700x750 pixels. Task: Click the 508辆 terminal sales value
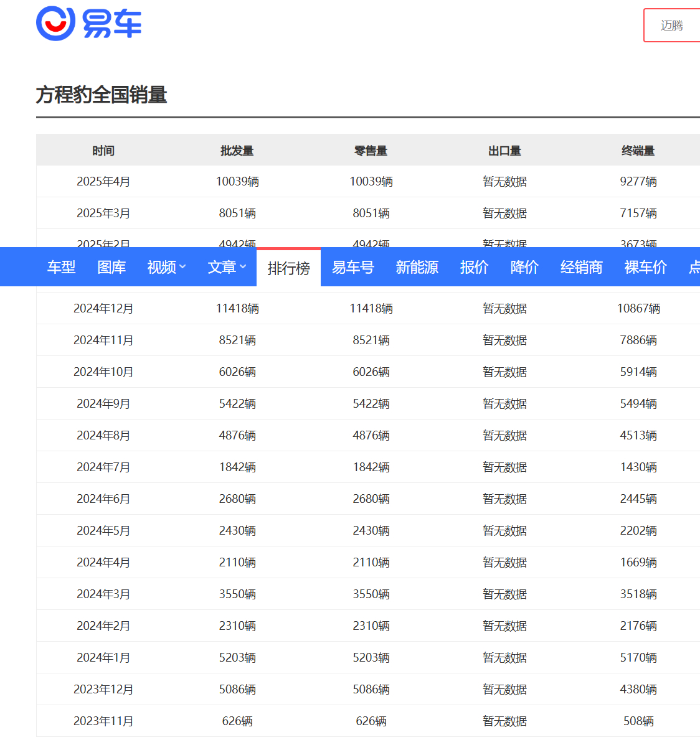(x=638, y=721)
